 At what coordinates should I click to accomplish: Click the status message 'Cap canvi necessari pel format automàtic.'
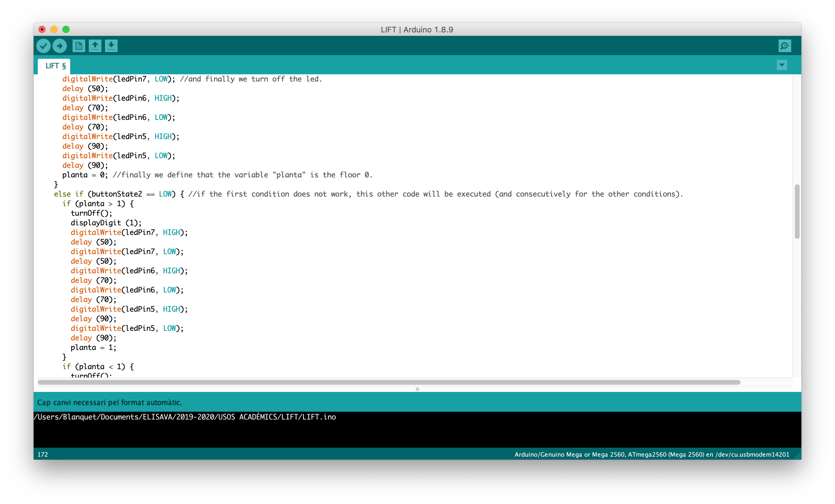pyautogui.click(x=109, y=402)
